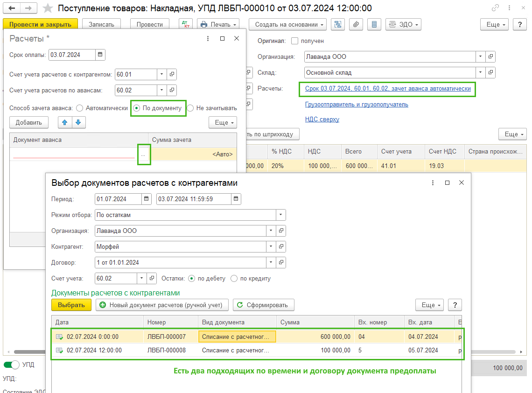Screen dimensions: 532x393
Task: Open Срок 03.07.2024 расчеты link
Action: (x=388, y=89)
